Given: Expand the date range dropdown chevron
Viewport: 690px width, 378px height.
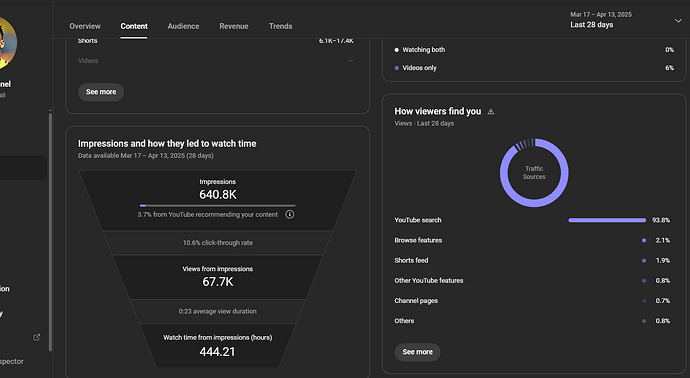Looking at the screenshot, I should click(678, 21).
